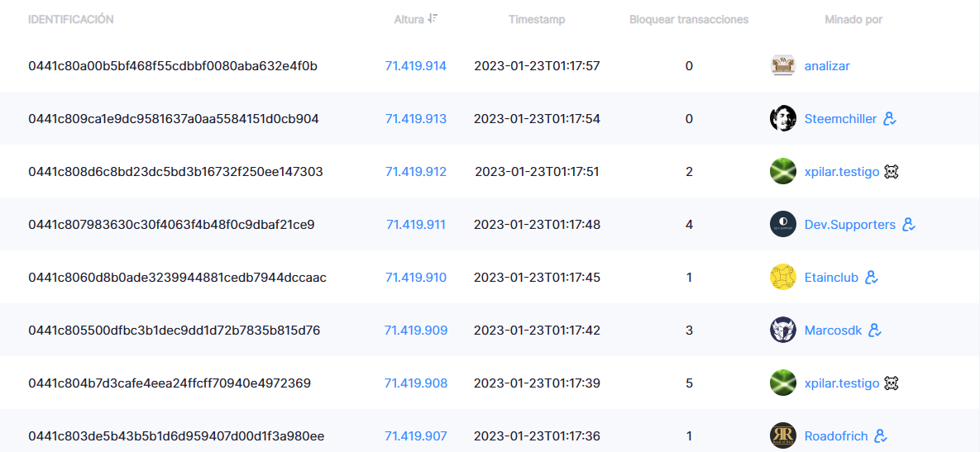The width and height of the screenshot is (980, 452).
Task: Open block height 71.419.909
Action: pyautogui.click(x=416, y=330)
